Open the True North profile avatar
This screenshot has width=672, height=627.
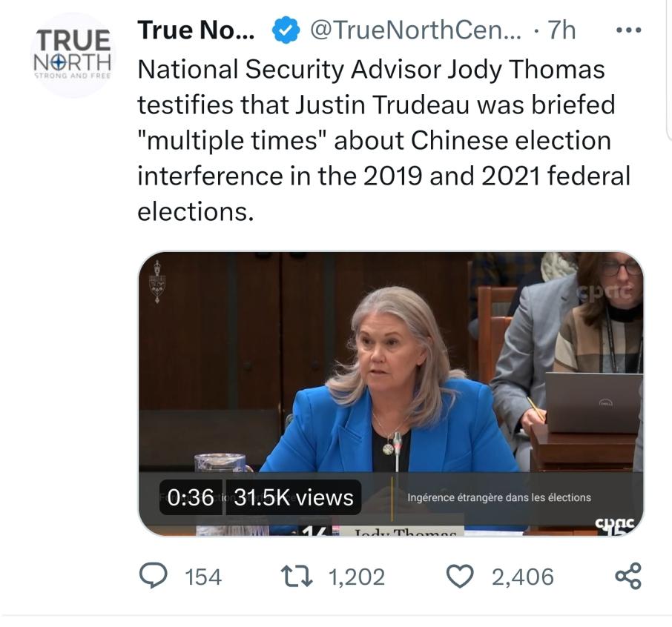click(x=73, y=55)
